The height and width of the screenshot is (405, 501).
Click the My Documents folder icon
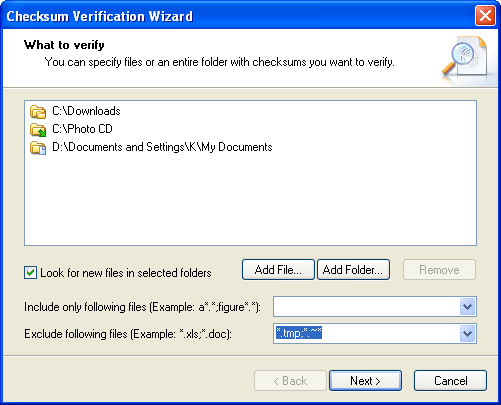(38, 148)
